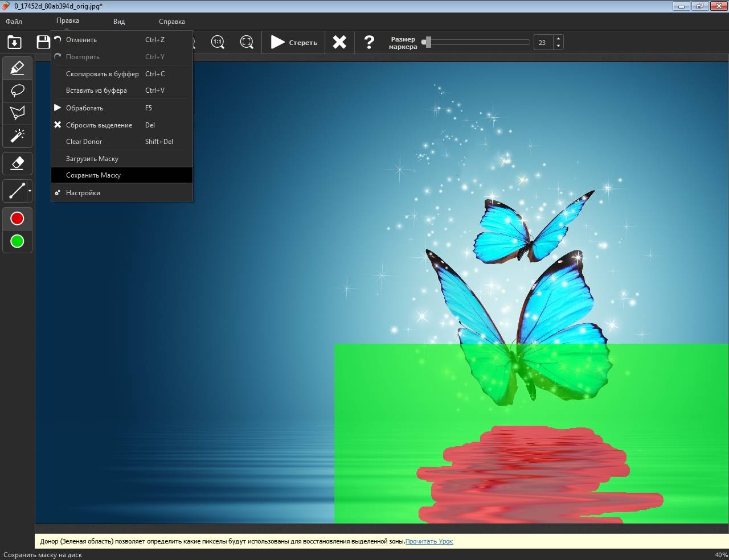The image size is (729, 560).
Task: Click the app icon in title bar
Action: coord(7,6)
